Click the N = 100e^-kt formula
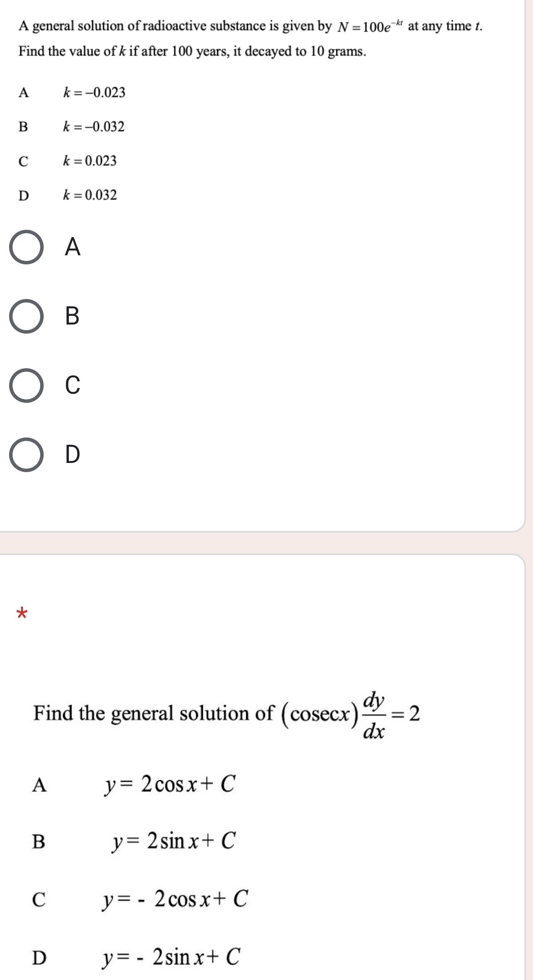The image size is (533, 980). pyautogui.click(x=371, y=26)
